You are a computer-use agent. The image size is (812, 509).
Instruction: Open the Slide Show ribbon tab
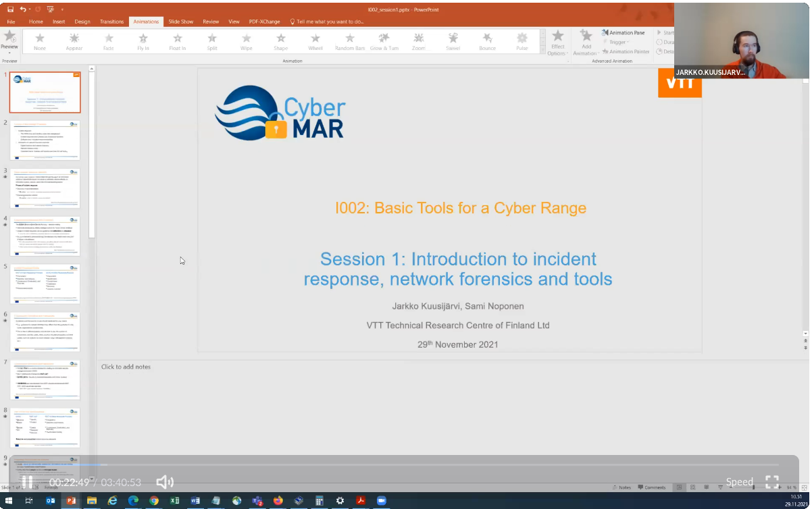(181, 22)
